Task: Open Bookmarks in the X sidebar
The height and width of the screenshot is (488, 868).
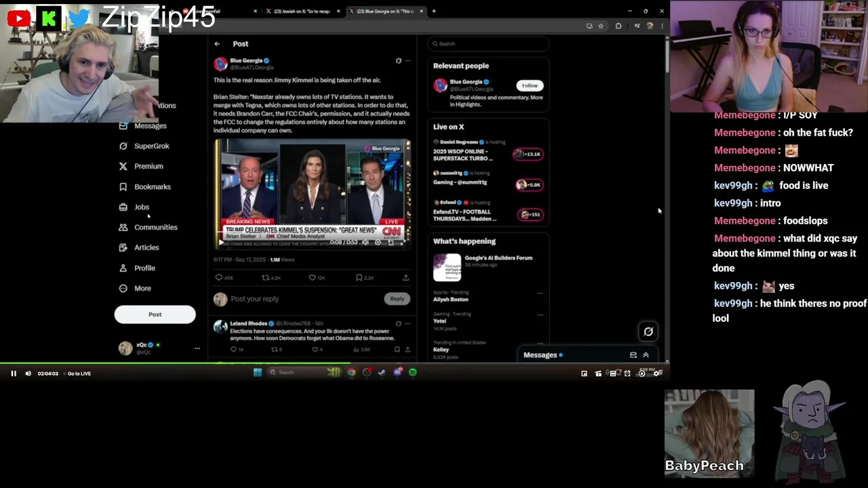Action: (145, 187)
